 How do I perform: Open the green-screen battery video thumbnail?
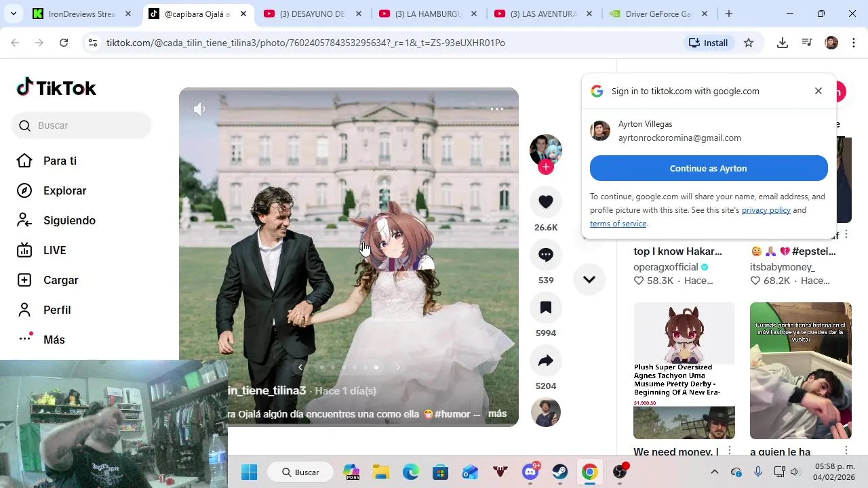pos(801,371)
